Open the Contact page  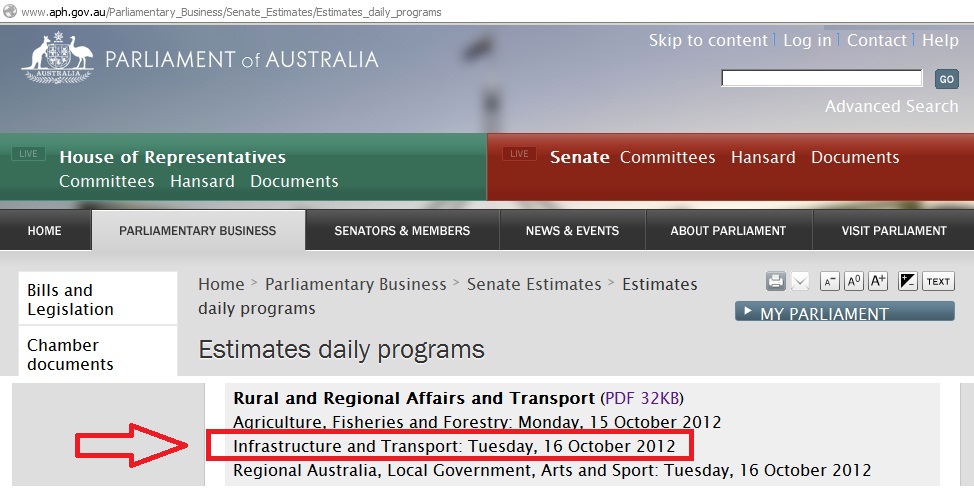pos(876,40)
